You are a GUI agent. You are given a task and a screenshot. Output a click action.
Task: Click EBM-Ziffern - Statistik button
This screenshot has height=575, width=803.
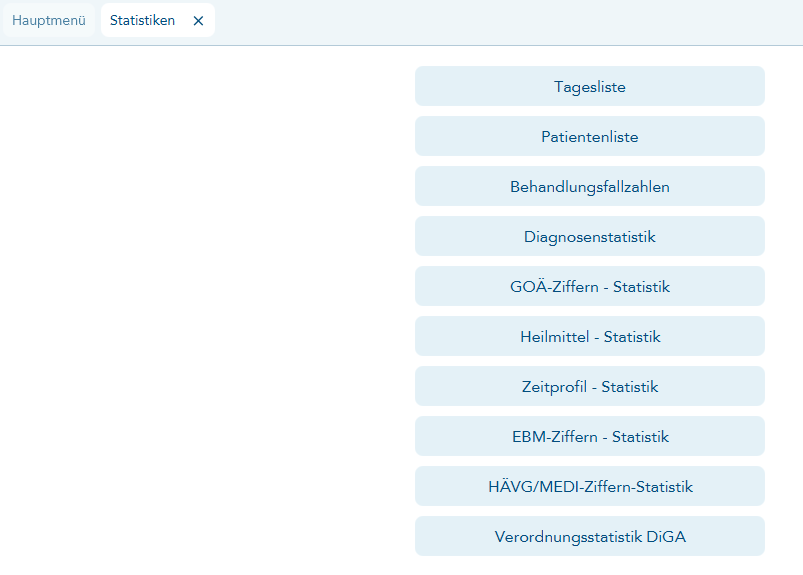pos(589,436)
